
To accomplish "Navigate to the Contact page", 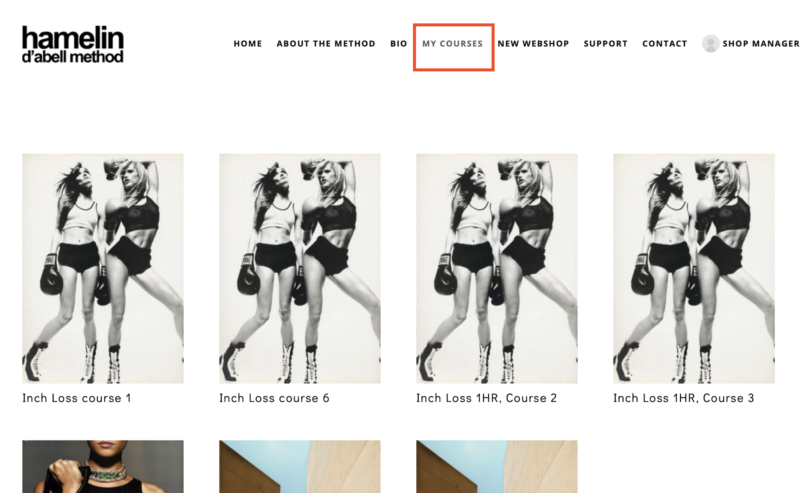I will pyautogui.click(x=664, y=44).
